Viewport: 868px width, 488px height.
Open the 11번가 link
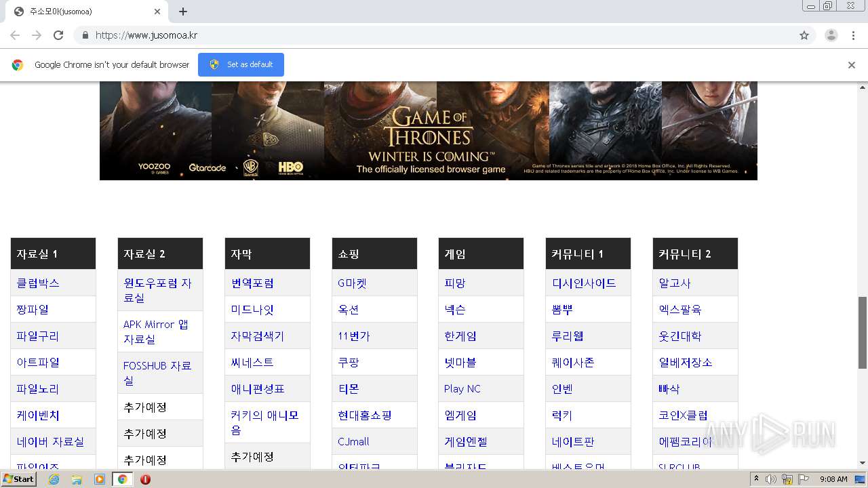(354, 336)
